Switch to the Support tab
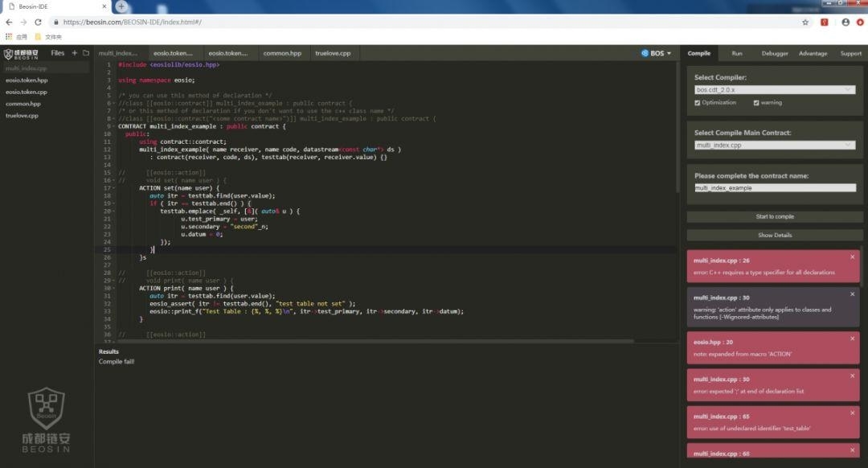868x468 pixels. pos(851,53)
